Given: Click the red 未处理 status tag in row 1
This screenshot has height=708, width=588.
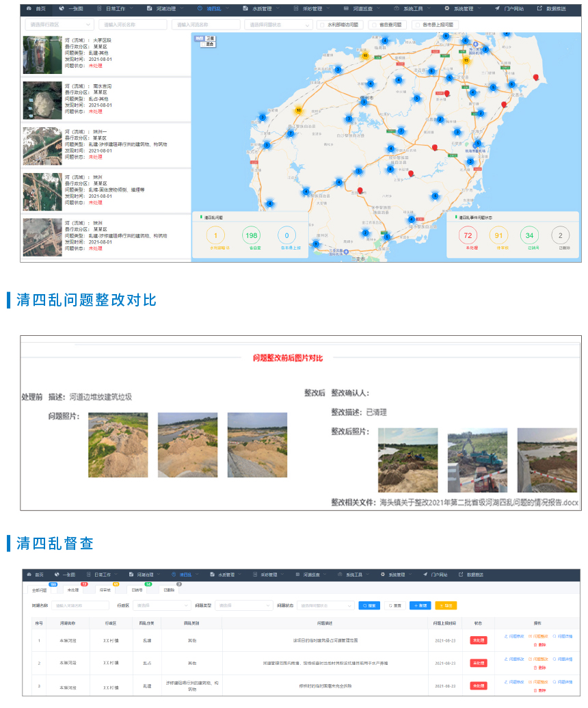Looking at the screenshot, I should [479, 640].
